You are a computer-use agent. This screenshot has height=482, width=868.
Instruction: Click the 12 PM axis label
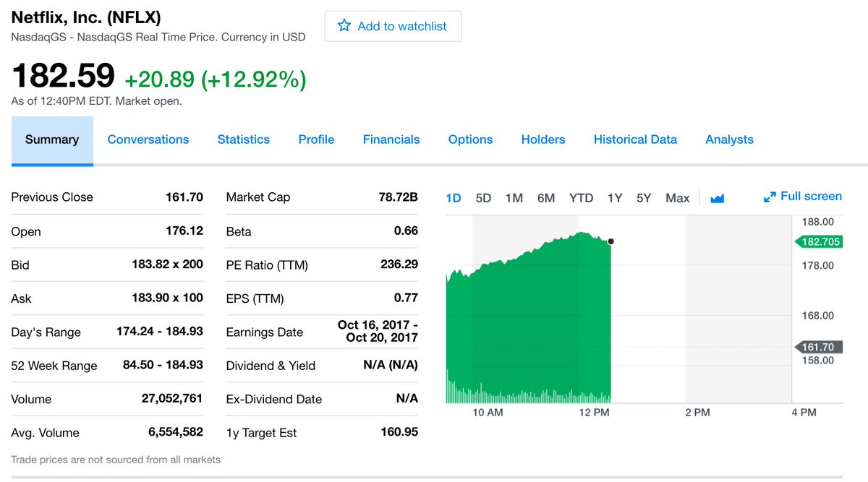(595, 413)
